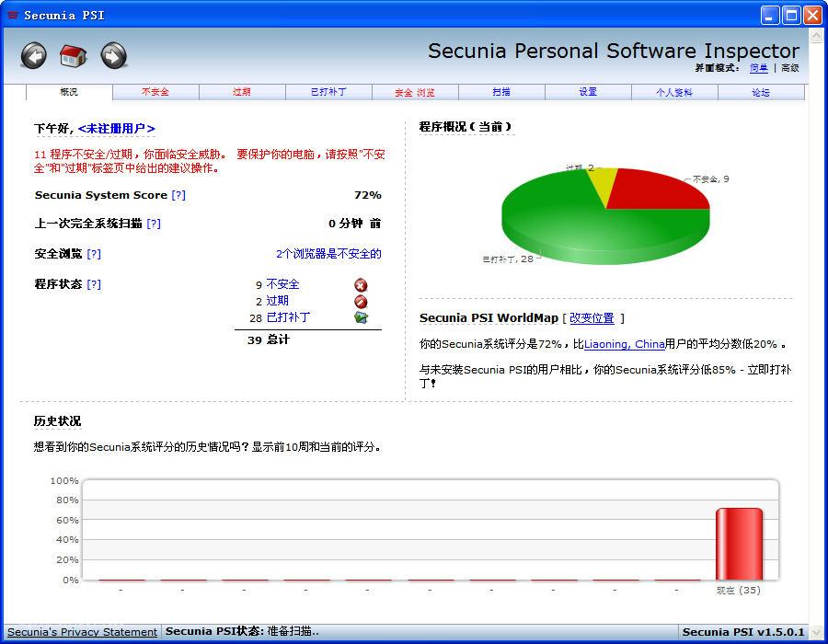
Task: Open Secunia's Privacy Statement link
Action: (x=82, y=632)
